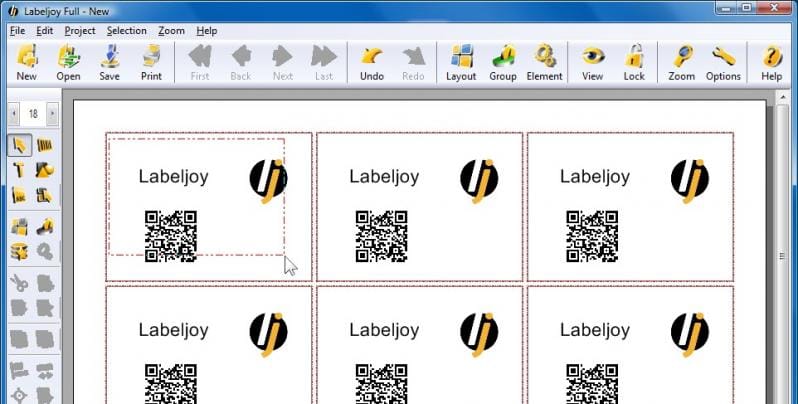Select Labeljoy text in top-right label
The image size is (798, 404).
click(x=595, y=177)
